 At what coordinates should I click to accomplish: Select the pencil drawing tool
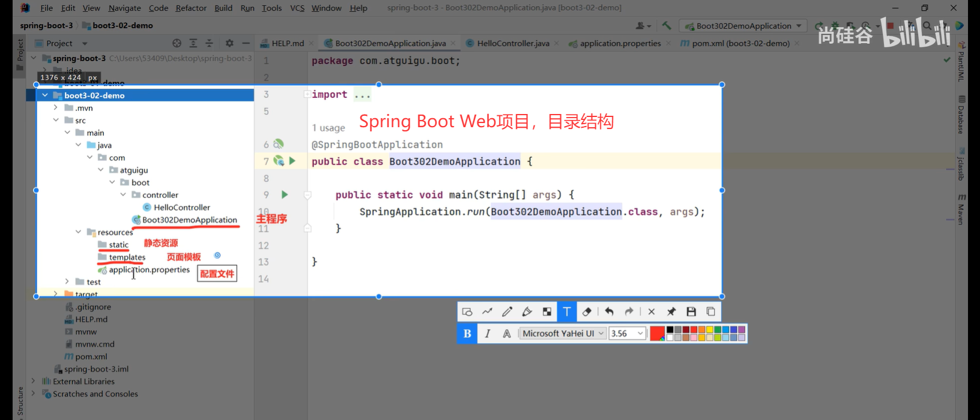pos(507,311)
